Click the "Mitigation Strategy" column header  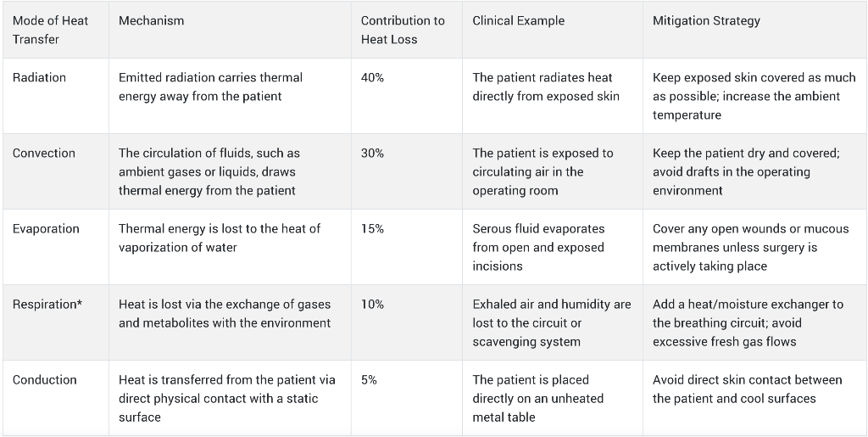[x=706, y=20]
